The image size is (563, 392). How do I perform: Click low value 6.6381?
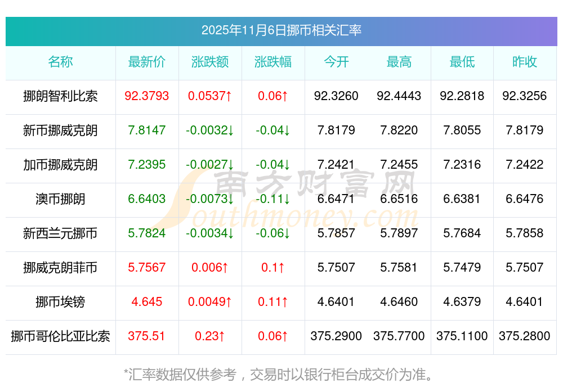pyautogui.click(x=462, y=199)
